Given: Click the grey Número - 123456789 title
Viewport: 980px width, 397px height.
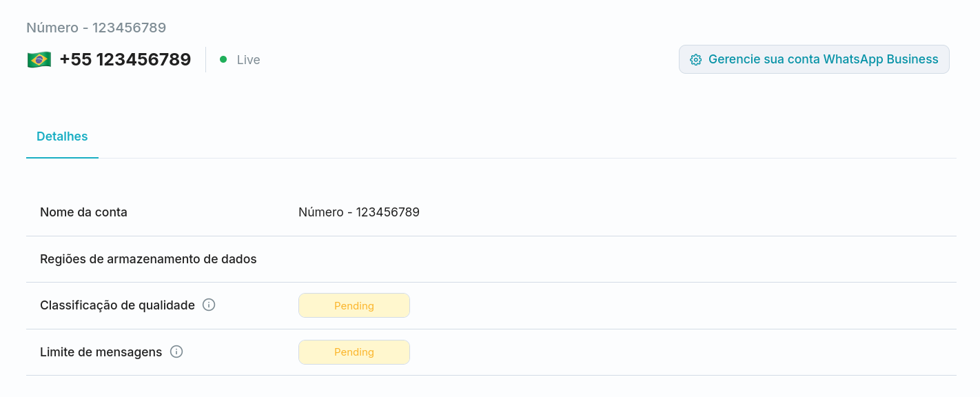Looking at the screenshot, I should [x=96, y=28].
